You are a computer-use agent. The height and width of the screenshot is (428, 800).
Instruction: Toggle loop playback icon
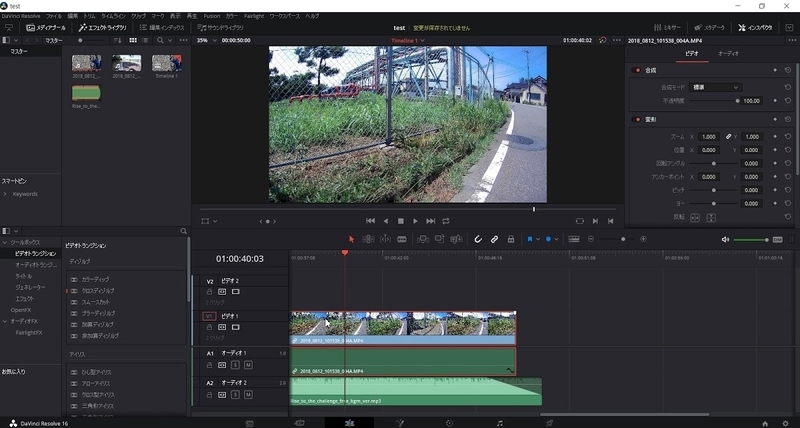pyautogui.click(x=446, y=220)
